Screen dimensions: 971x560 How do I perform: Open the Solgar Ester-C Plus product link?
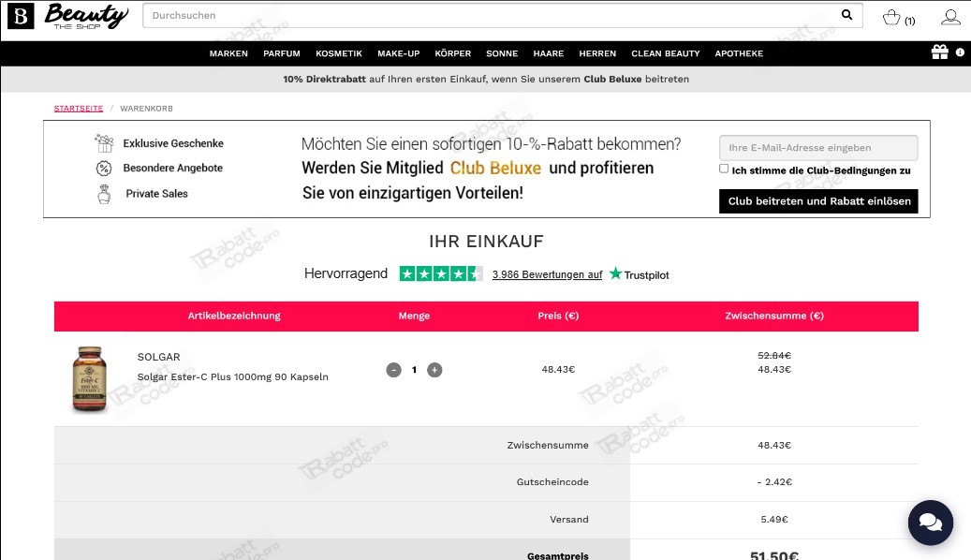point(233,376)
